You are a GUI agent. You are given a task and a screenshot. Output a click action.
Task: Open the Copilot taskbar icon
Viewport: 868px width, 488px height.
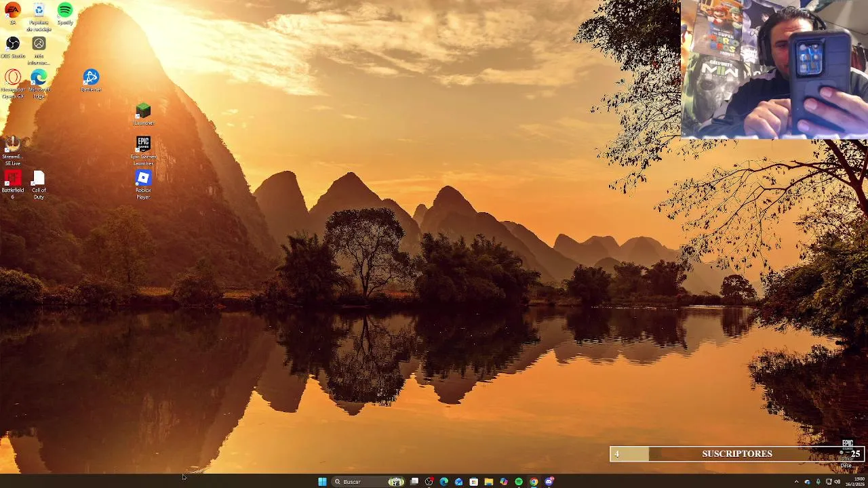504,482
